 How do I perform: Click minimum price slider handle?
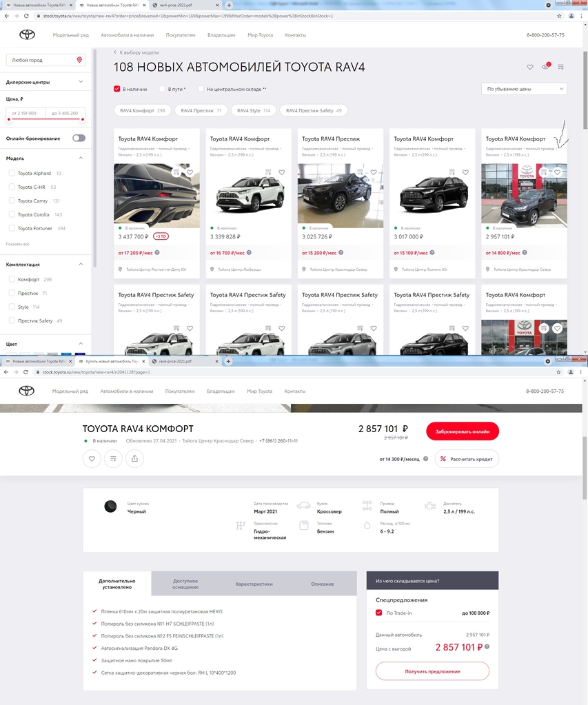[x=8, y=119]
